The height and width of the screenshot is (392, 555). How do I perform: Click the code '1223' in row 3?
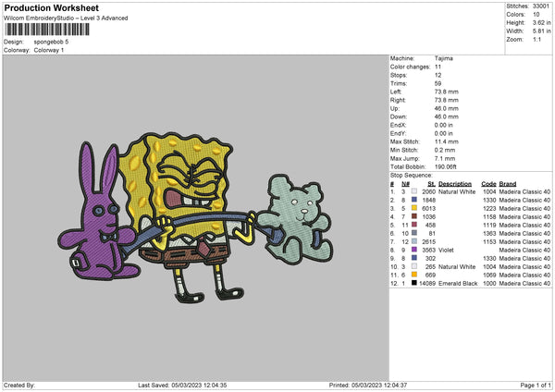[489, 208]
